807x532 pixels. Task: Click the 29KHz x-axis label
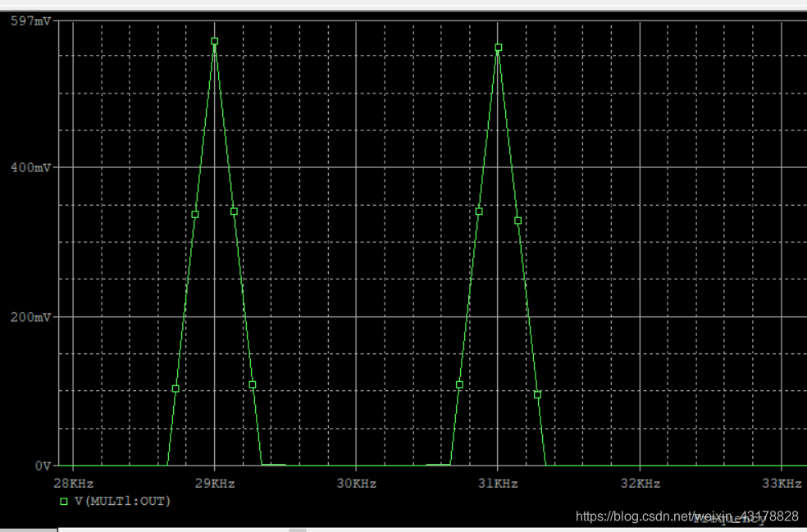215,484
